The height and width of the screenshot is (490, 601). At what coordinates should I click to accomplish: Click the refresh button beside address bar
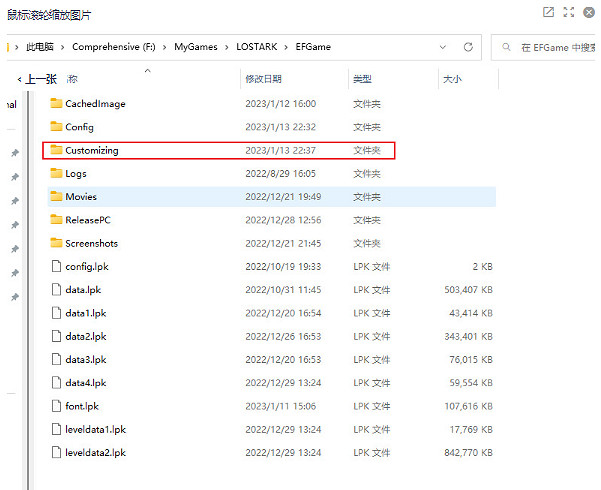[467, 47]
